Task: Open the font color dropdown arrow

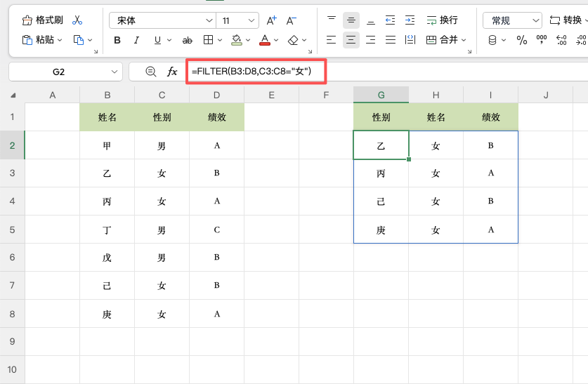Action: pyautogui.click(x=276, y=40)
